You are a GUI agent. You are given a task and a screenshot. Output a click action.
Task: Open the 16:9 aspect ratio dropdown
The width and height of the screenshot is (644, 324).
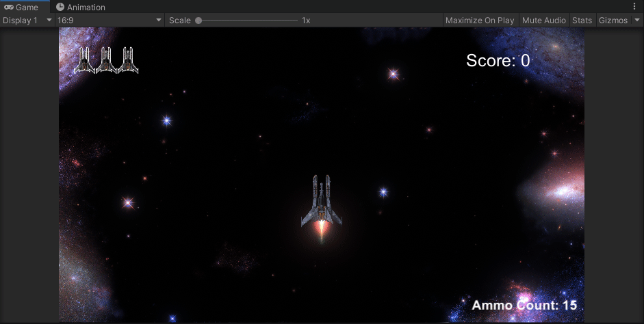(110, 20)
